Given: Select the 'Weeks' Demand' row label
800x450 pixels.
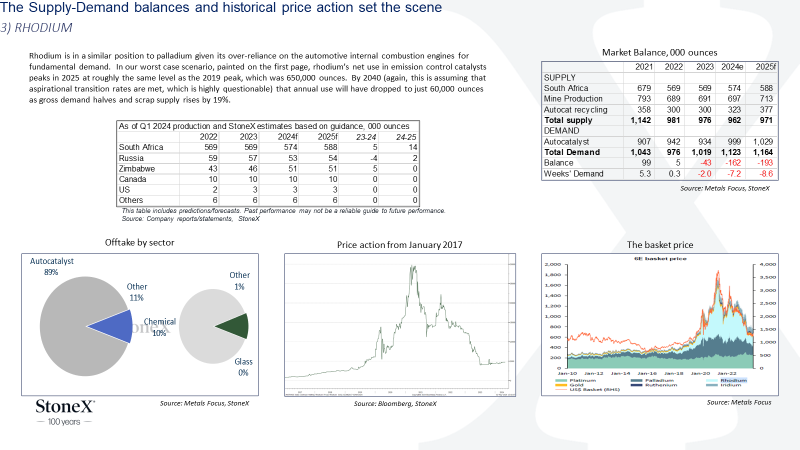Looking at the screenshot, I should [x=573, y=173].
